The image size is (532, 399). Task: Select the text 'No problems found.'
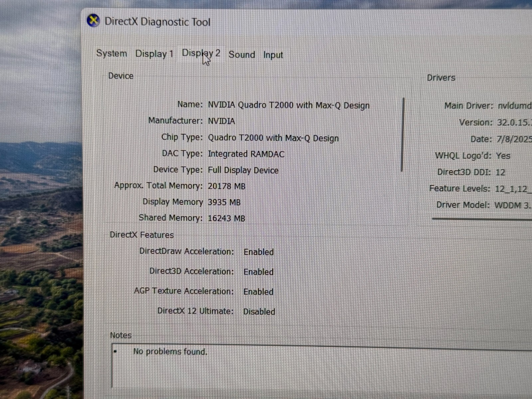(170, 351)
